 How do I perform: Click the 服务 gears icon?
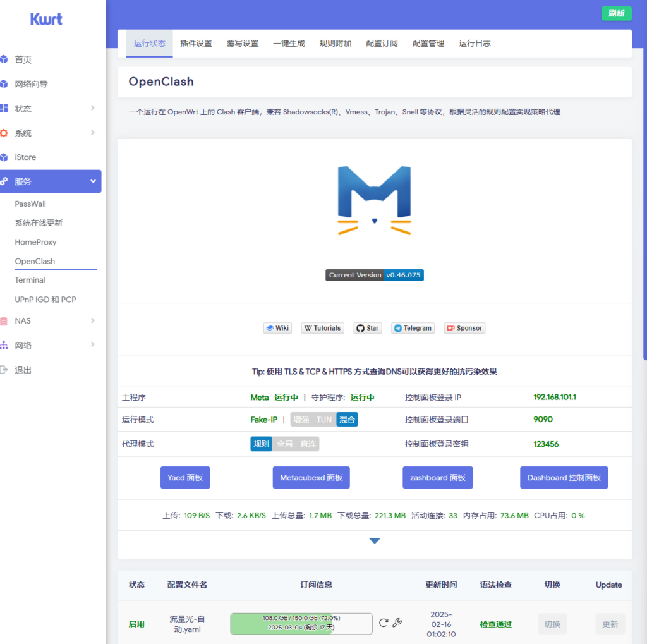[x=4, y=181]
